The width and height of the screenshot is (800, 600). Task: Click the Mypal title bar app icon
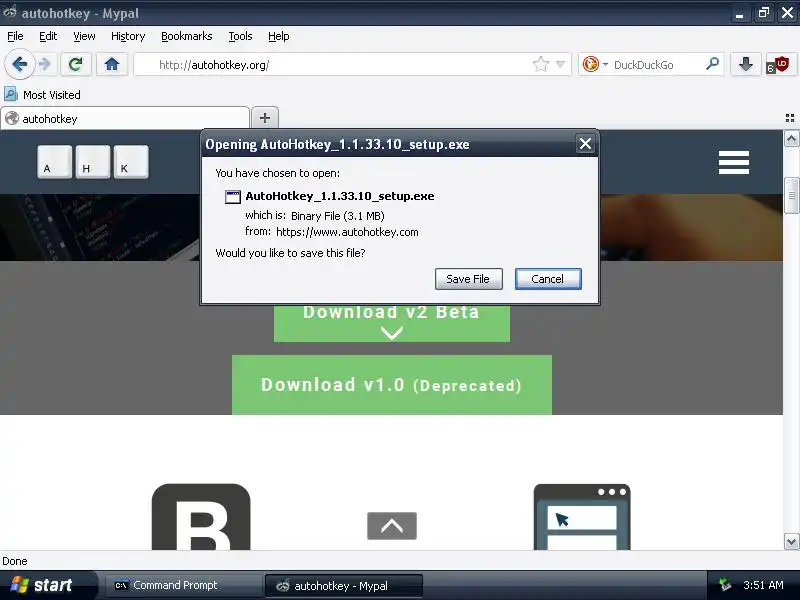(x=10, y=12)
